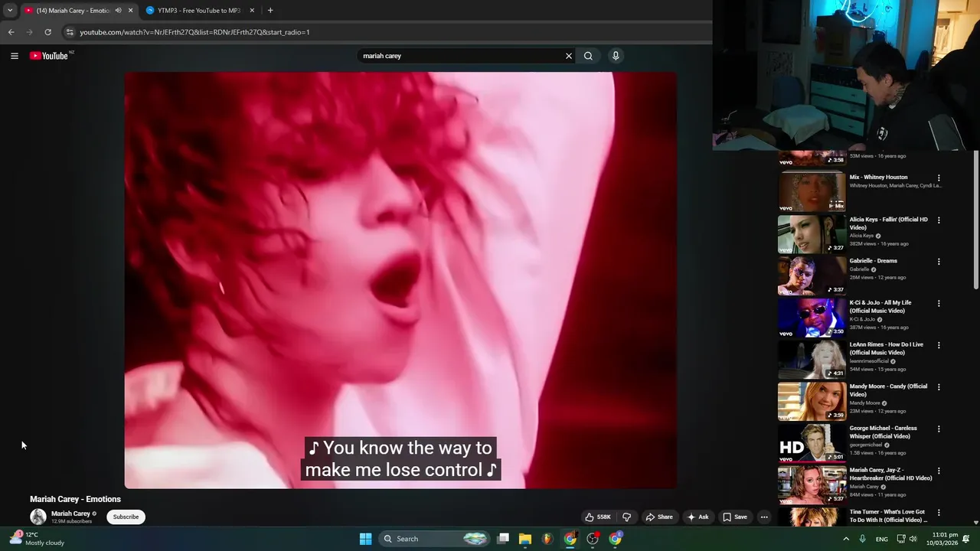Open options menu for Heartbreaker video
Image resolution: width=980 pixels, height=551 pixels.
[939, 471]
